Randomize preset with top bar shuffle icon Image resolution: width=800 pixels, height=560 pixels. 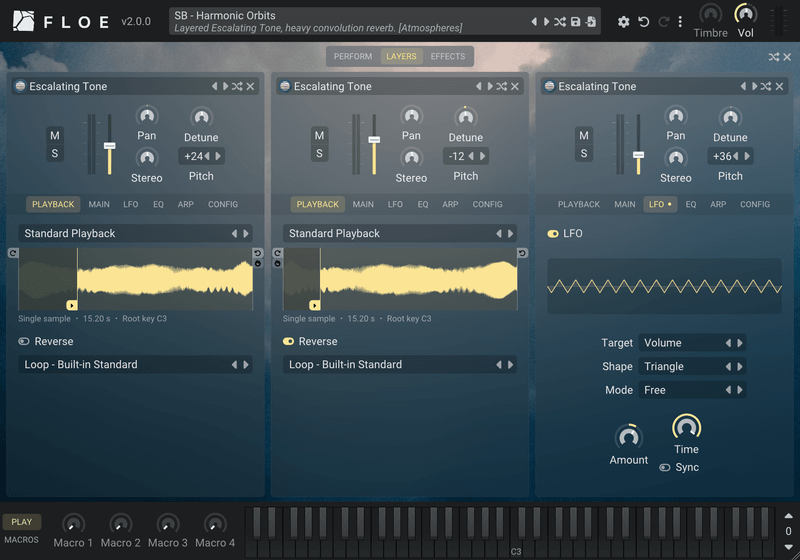(560, 22)
